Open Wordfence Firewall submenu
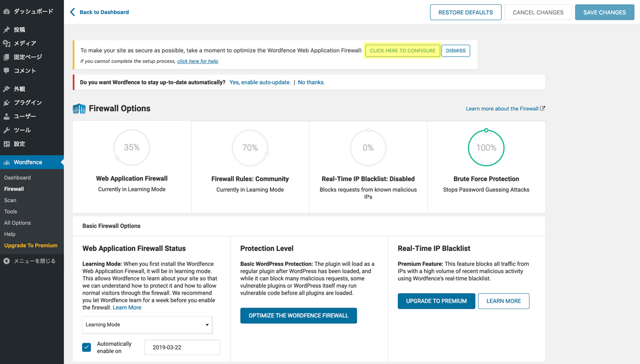This screenshot has height=364, width=640. click(x=14, y=189)
